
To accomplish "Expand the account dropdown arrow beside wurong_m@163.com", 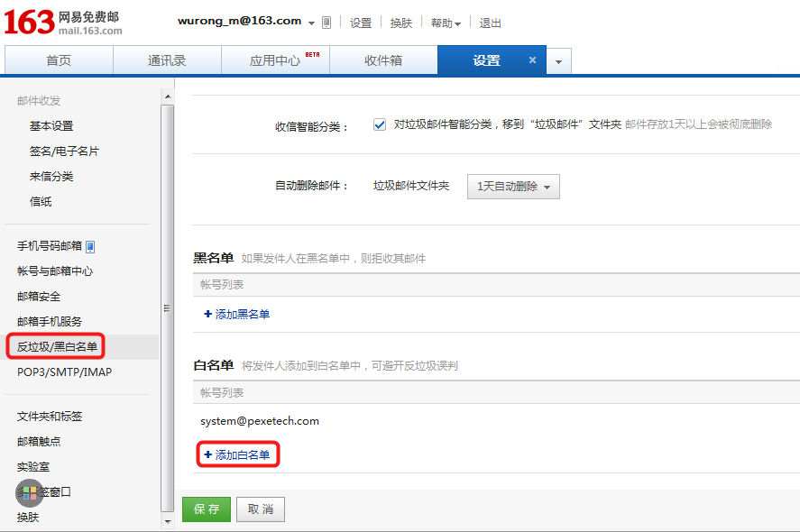I will 311,23.
